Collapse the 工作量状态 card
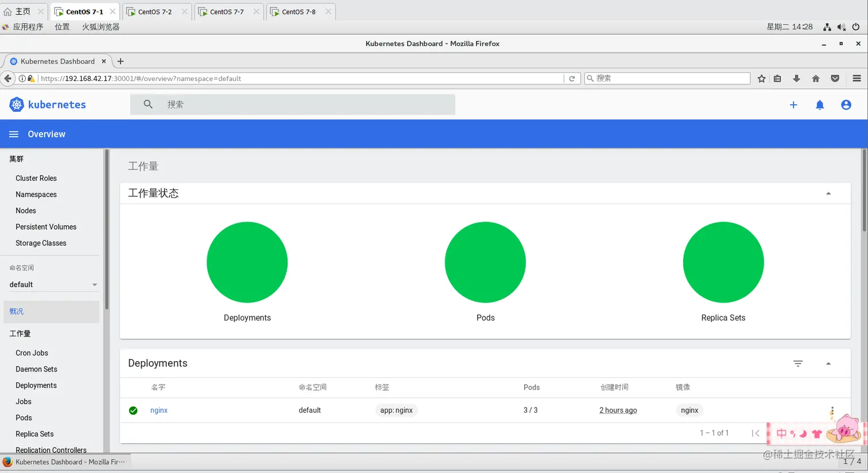The image size is (868, 473). click(828, 193)
